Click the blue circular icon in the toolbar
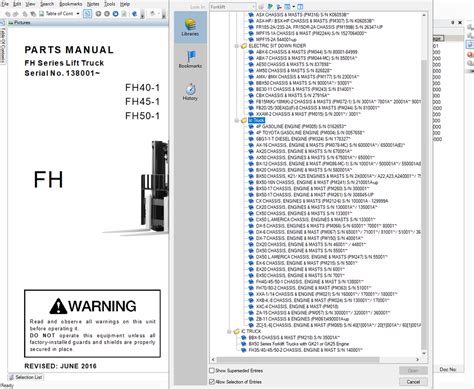 click(x=115, y=14)
